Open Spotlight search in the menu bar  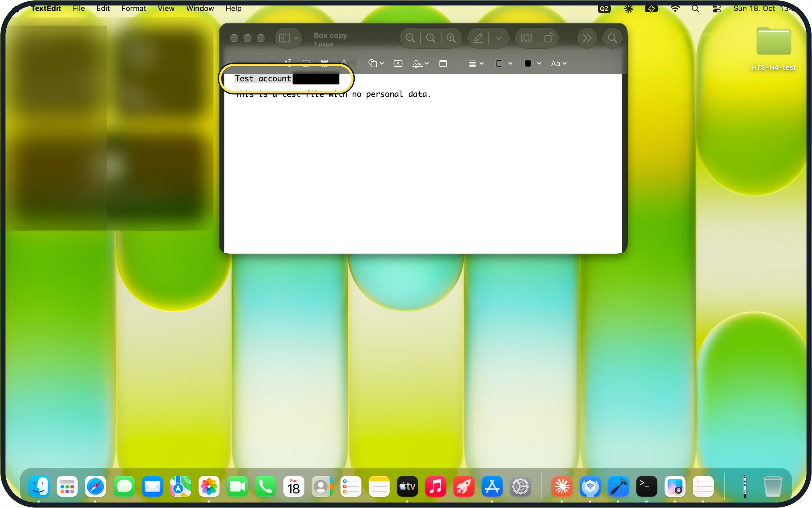[x=695, y=8]
